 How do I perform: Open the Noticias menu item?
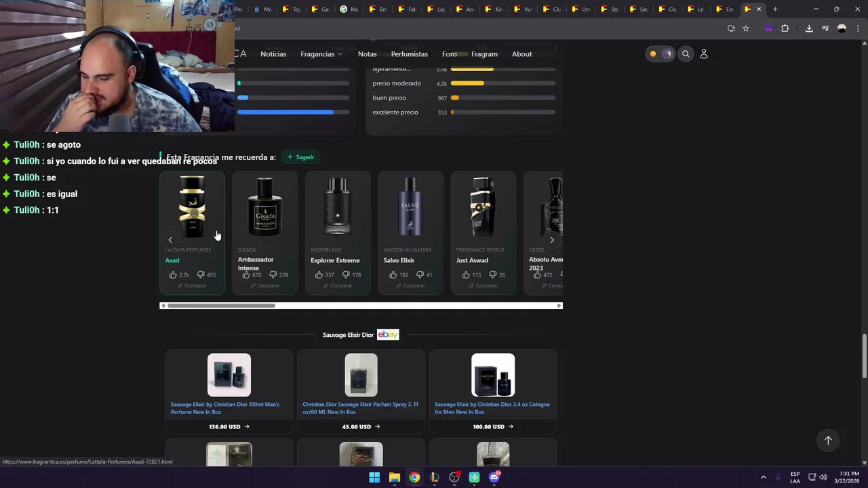[273, 54]
